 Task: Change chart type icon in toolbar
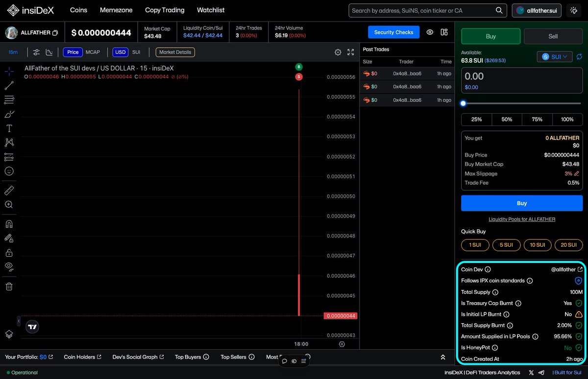(x=49, y=52)
